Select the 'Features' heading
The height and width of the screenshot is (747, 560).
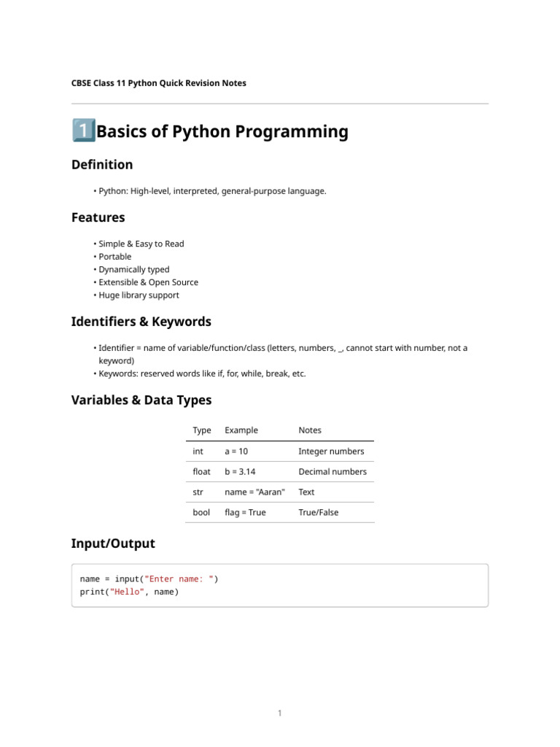coord(98,217)
